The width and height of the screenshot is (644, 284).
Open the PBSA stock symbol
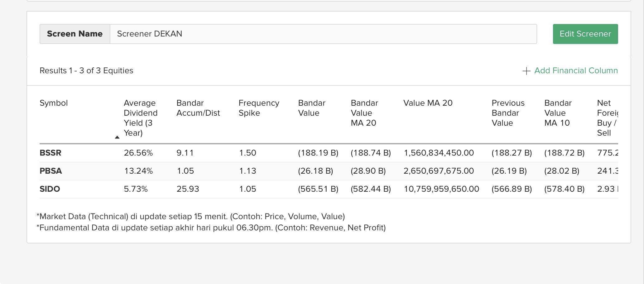(51, 171)
